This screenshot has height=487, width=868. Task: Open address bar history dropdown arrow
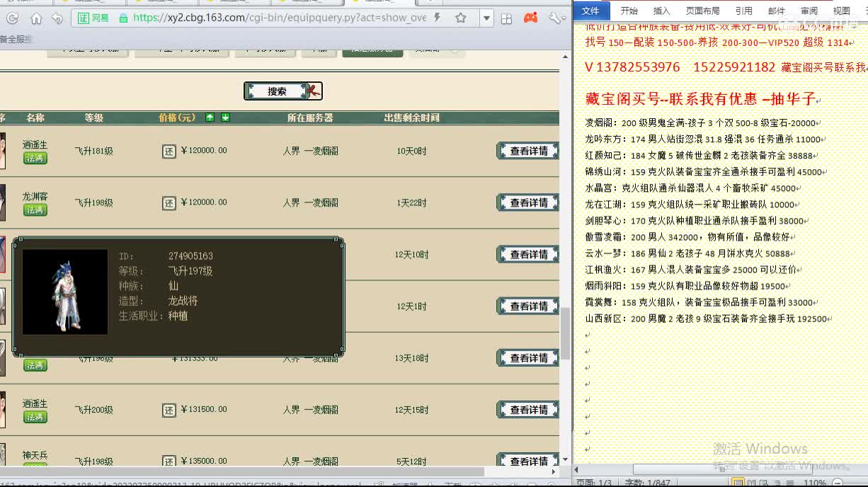pyautogui.click(x=486, y=18)
